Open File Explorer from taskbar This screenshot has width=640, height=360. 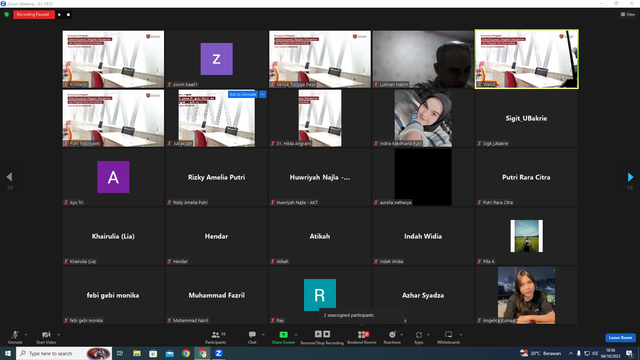click(137, 353)
